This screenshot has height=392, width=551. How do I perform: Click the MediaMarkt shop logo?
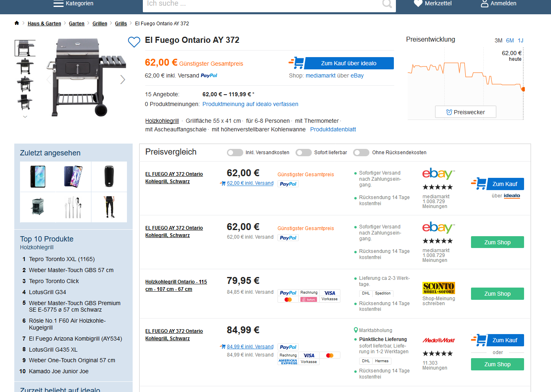tap(439, 340)
